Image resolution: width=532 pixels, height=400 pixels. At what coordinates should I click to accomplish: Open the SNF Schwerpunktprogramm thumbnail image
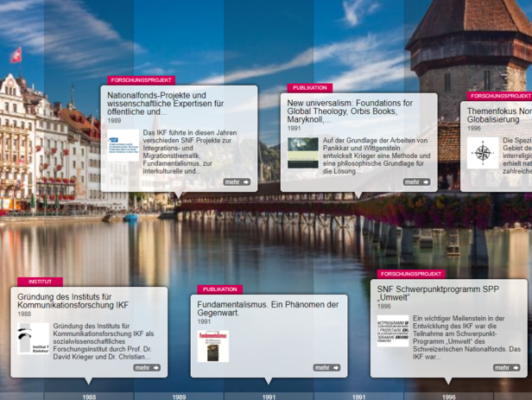393,332
